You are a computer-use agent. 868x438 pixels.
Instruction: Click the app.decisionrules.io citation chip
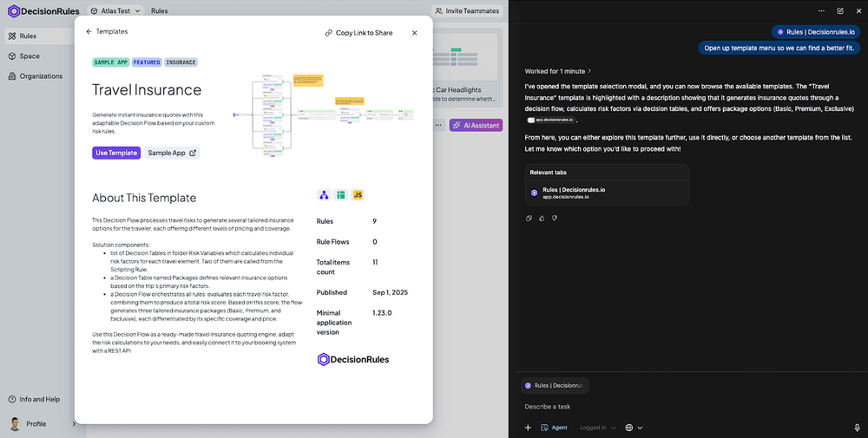[551, 120]
